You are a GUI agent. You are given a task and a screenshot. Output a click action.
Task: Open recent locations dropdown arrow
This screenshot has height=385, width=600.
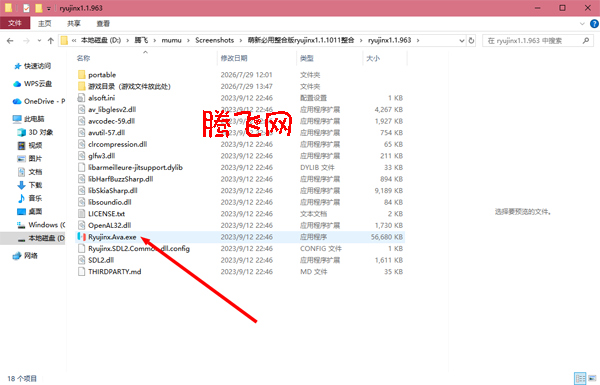pos(39,41)
